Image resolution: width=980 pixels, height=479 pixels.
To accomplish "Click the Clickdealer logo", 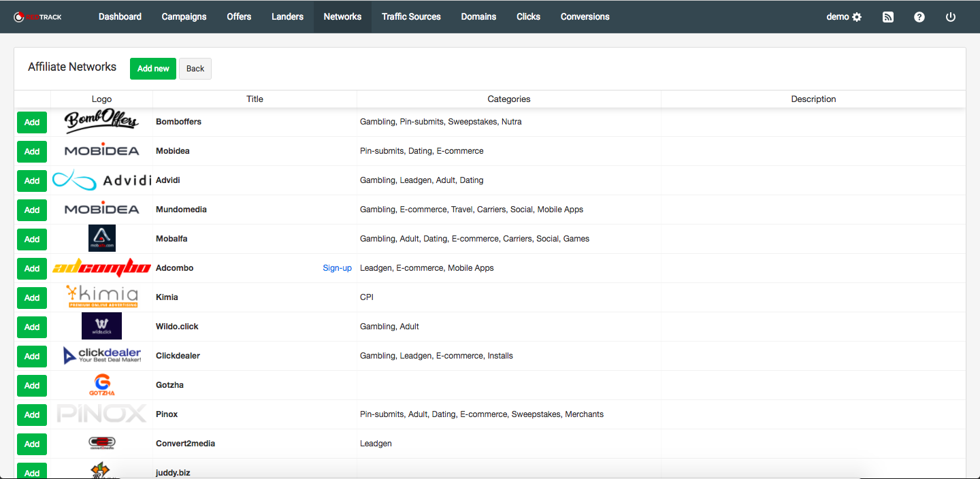I will (x=101, y=355).
